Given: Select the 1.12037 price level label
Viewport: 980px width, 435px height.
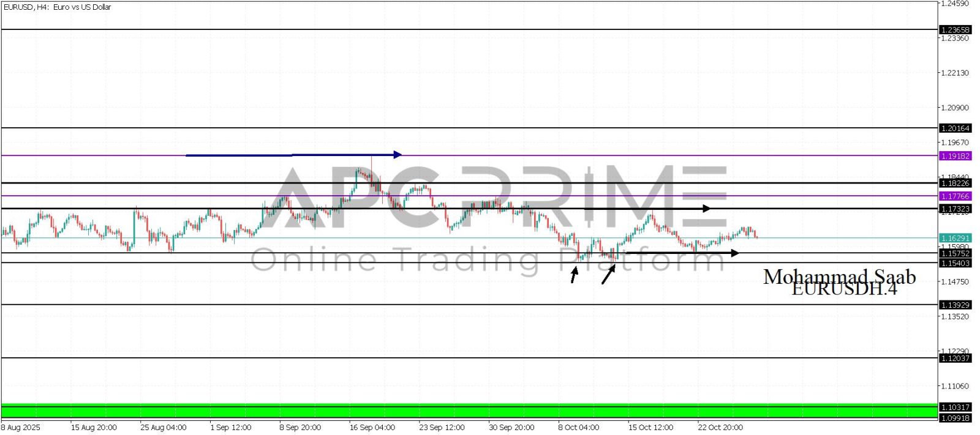Looking at the screenshot, I should pyautogui.click(x=955, y=358).
